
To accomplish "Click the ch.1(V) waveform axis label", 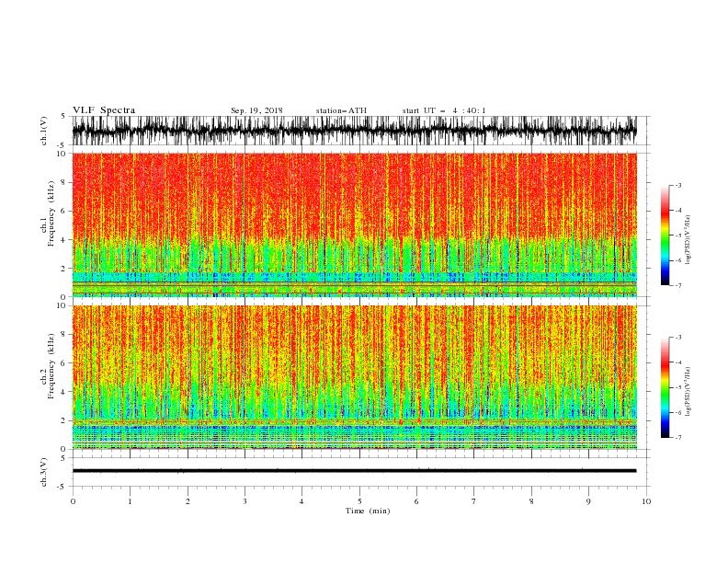I will click(44, 131).
